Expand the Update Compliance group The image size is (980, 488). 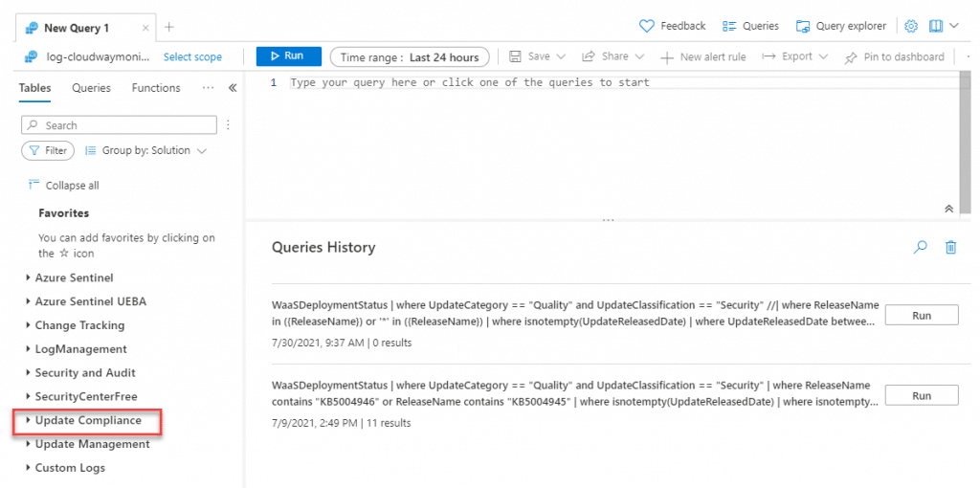(x=84, y=420)
